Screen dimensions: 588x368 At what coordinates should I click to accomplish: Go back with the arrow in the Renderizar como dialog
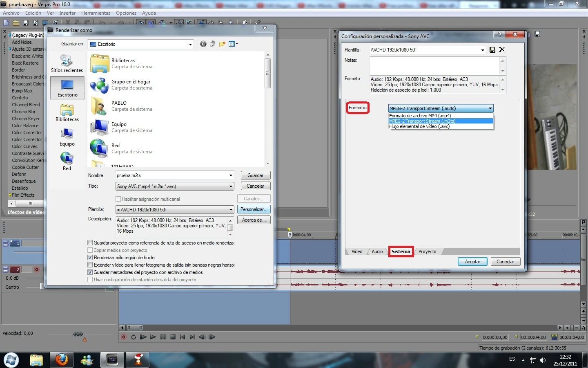203,44
